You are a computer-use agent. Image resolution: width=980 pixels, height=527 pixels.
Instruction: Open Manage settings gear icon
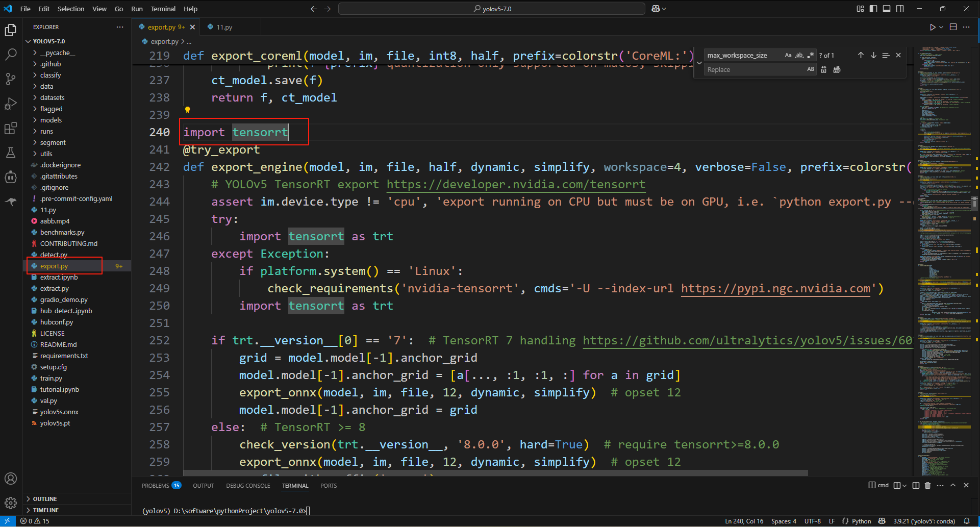(x=11, y=503)
